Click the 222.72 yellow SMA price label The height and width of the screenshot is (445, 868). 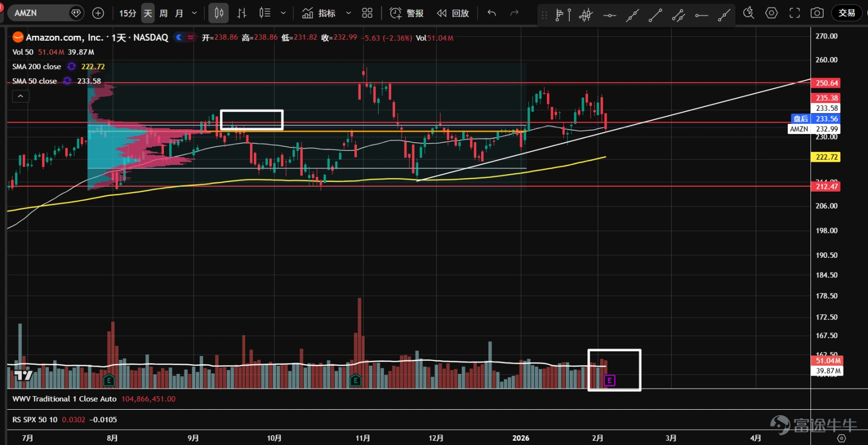click(x=826, y=157)
